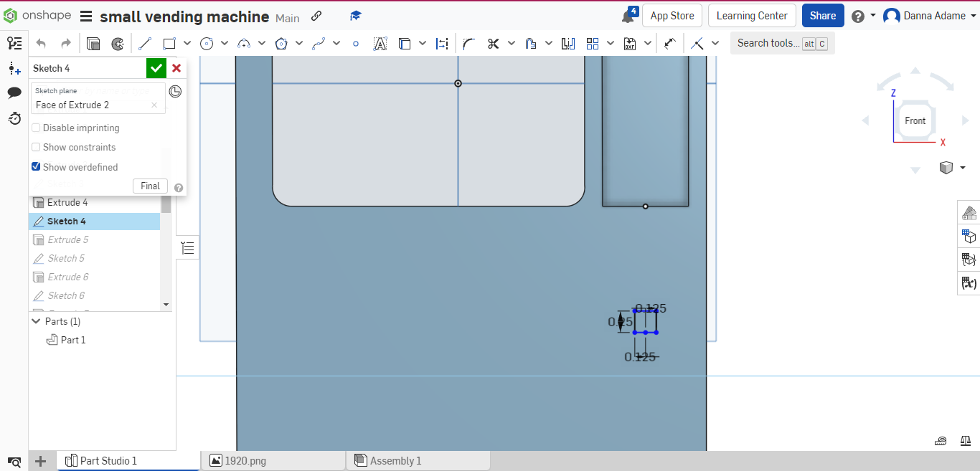Expand the Circle tool dropdown arrow
Viewport: 980px width, 471px height.
click(x=224, y=43)
